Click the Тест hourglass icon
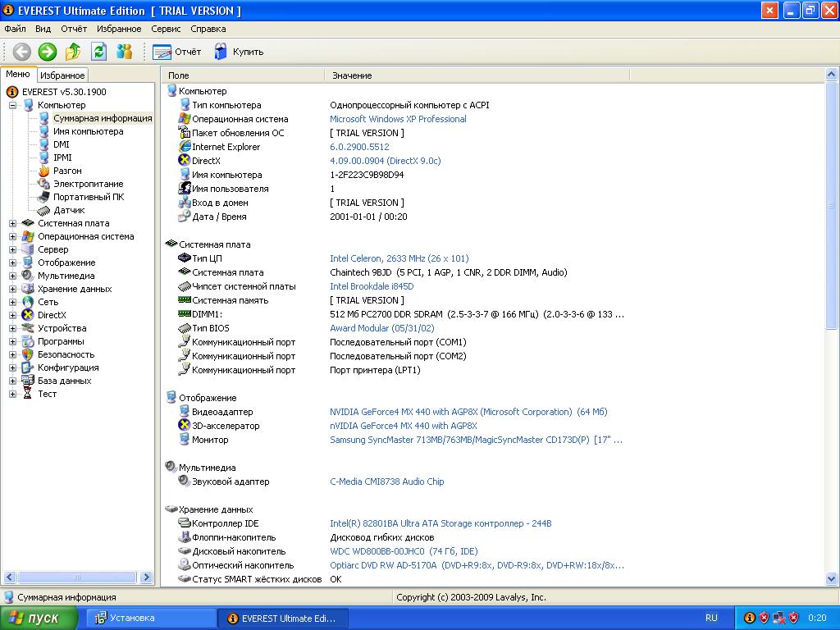 pos(28,394)
